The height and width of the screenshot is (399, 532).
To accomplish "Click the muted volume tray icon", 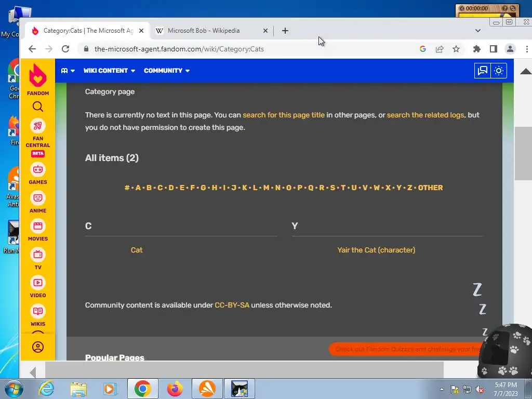I will 480,389.
